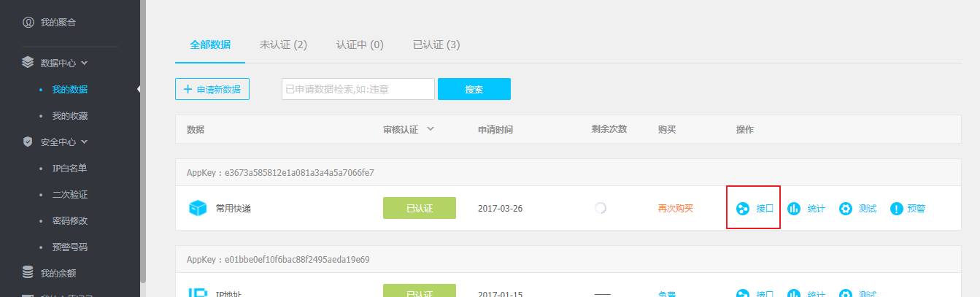Viewport: 980px width, 297px height.
Task: Click the 再次购买 link
Action: click(x=675, y=209)
